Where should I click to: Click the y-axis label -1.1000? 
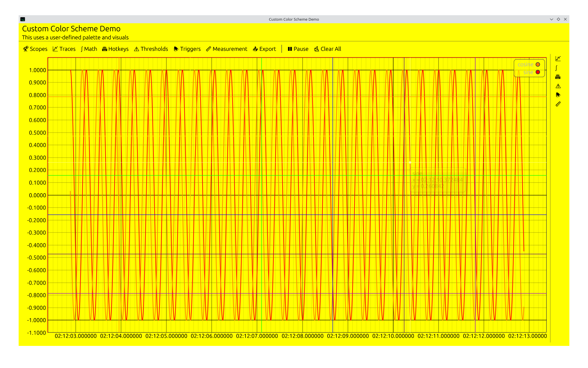click(x=36, y=333)
